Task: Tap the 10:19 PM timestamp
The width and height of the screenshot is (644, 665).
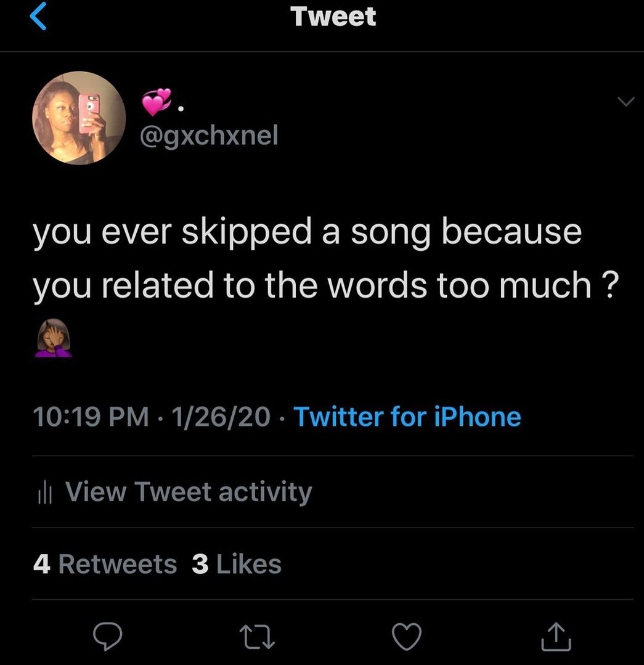Action: point(91,417)
